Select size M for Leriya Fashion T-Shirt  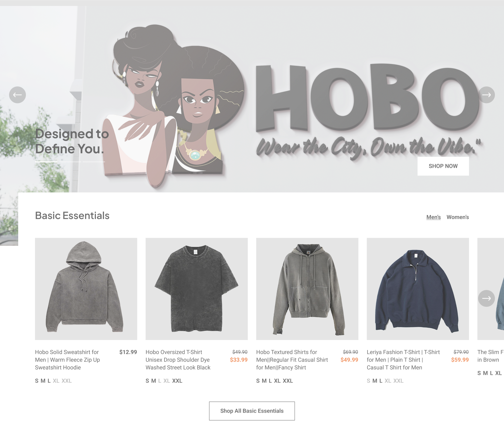[375, 381]
